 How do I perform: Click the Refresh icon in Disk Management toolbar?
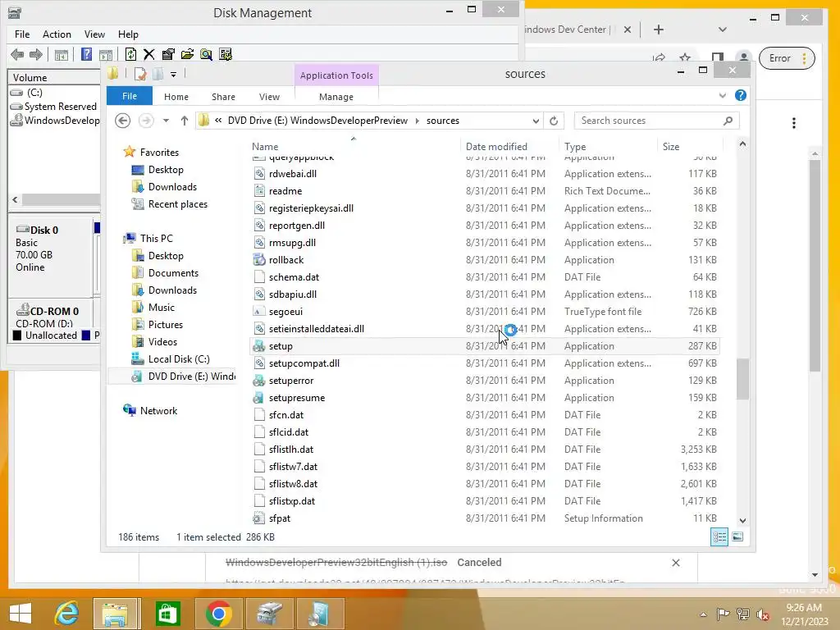pyautogui.click(x=130, y=54)
